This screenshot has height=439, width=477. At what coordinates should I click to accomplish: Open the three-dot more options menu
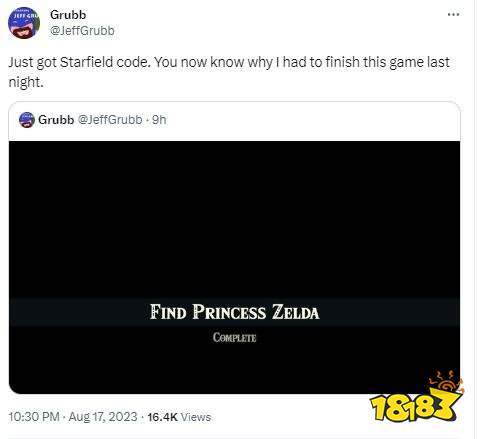point(453,14)
